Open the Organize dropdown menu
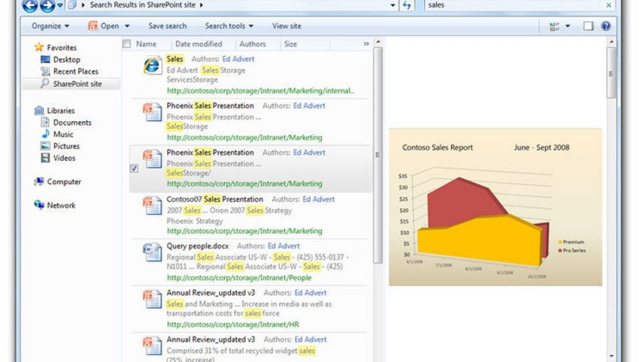 tap(50, 26)
